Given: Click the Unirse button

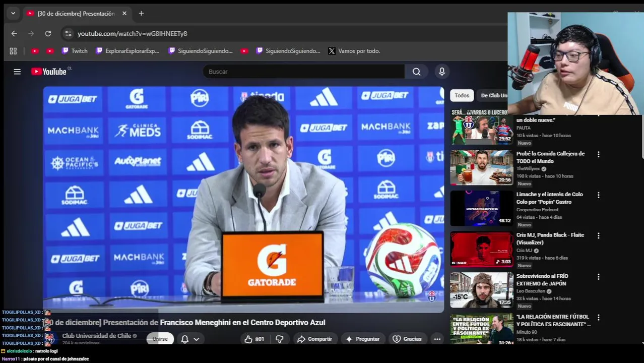Looking at the screenshot, I should point(160,339).
